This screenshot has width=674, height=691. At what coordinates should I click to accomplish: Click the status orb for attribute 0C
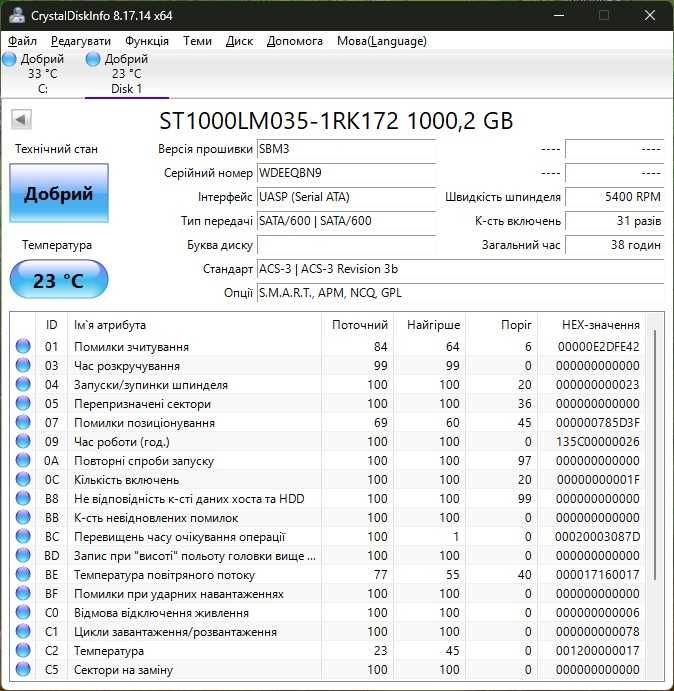pos(23,479)
